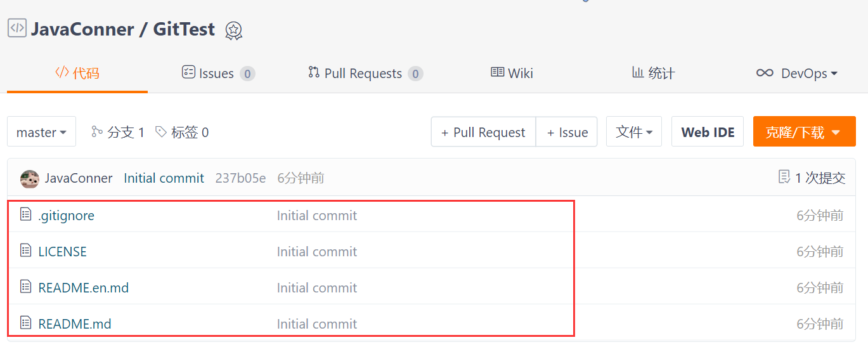Click the .gitignore file icon
Image resolution: width=868 pixels, height=347 pixels.
point(26,215)
